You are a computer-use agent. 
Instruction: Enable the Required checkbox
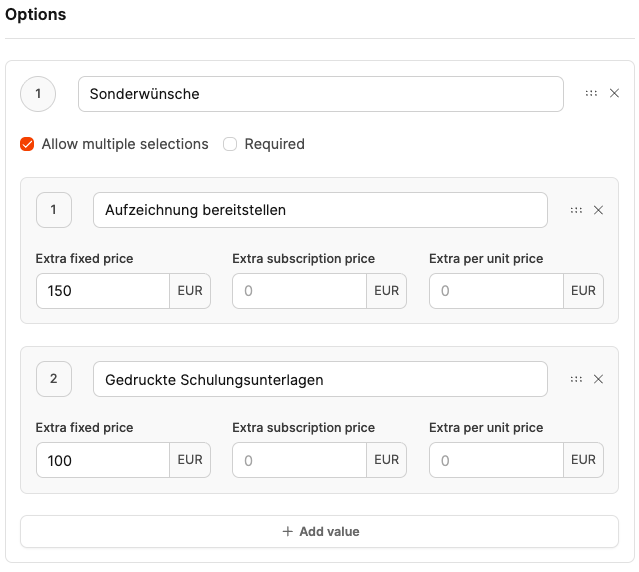click(x=230, y=144)
